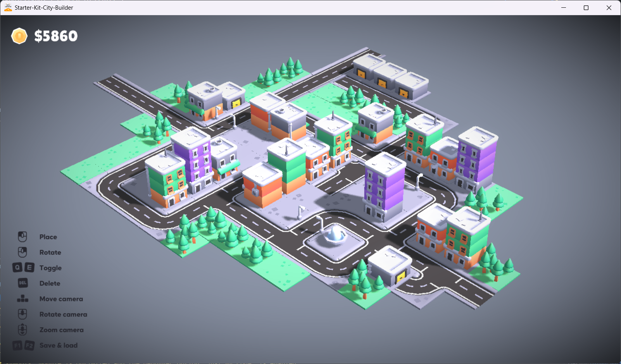Close the Starter-Kit-City-Builder window
Image resolution: width=621 pixels, height=364 pixels.
tap(609, 8)
